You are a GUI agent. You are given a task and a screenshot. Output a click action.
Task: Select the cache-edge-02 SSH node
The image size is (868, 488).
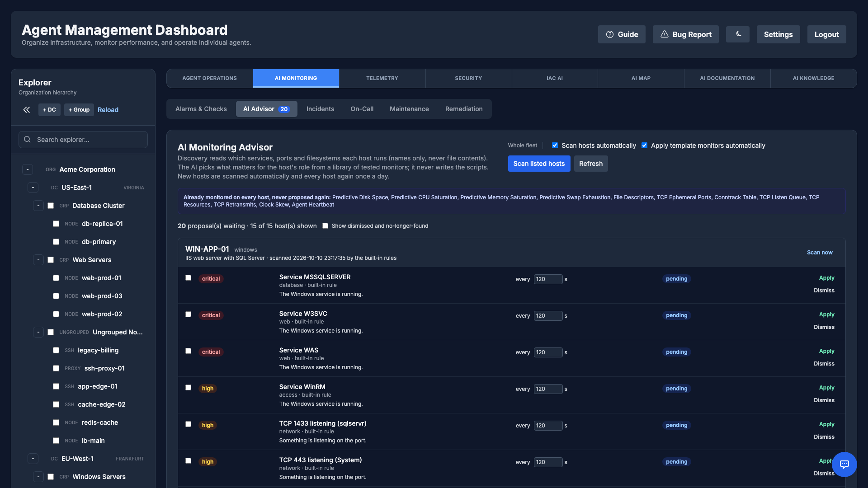coord(102,404)
